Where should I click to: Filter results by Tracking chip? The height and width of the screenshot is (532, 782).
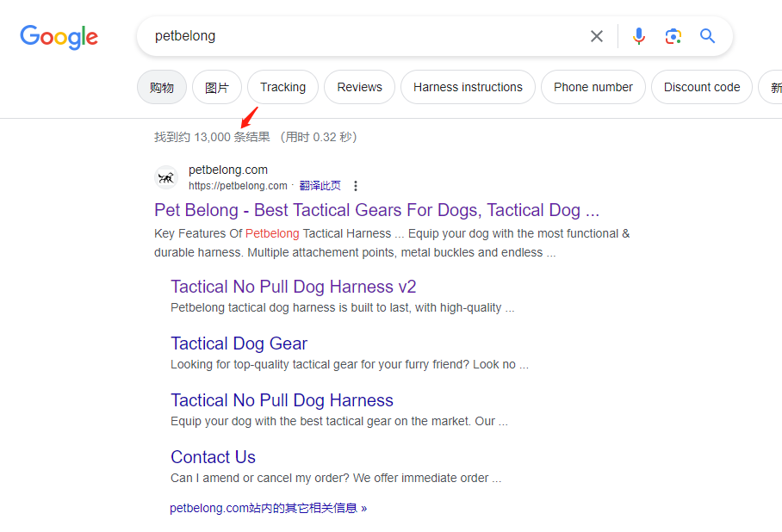pos(282,87)
